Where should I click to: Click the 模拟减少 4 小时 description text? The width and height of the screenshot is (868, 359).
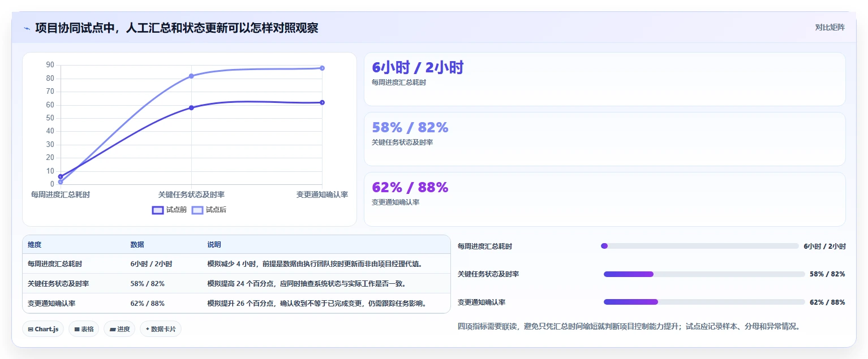click(315, 264)
